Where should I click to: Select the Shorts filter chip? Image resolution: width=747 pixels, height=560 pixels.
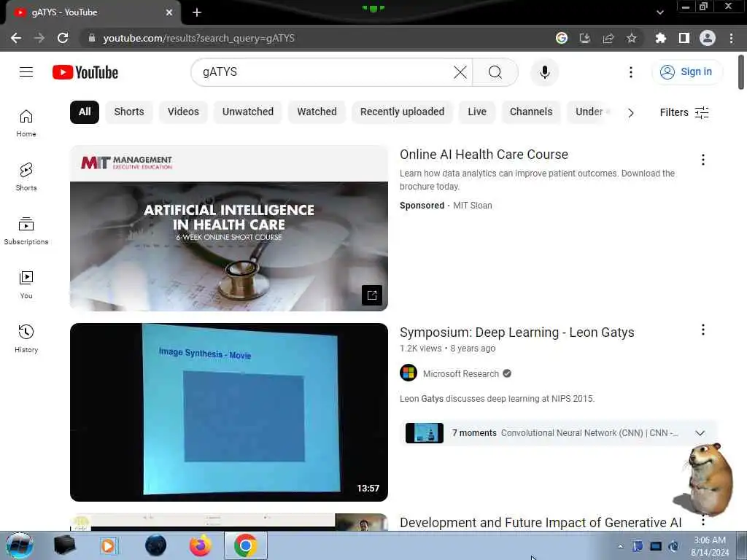(129, 112)
